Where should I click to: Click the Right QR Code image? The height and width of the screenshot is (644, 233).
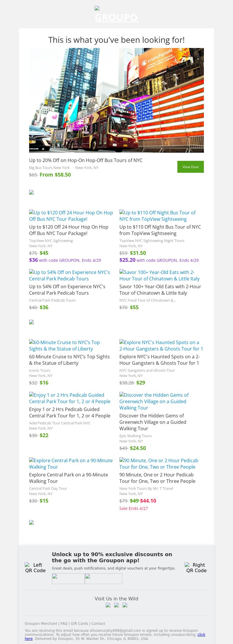click(196, 567)
